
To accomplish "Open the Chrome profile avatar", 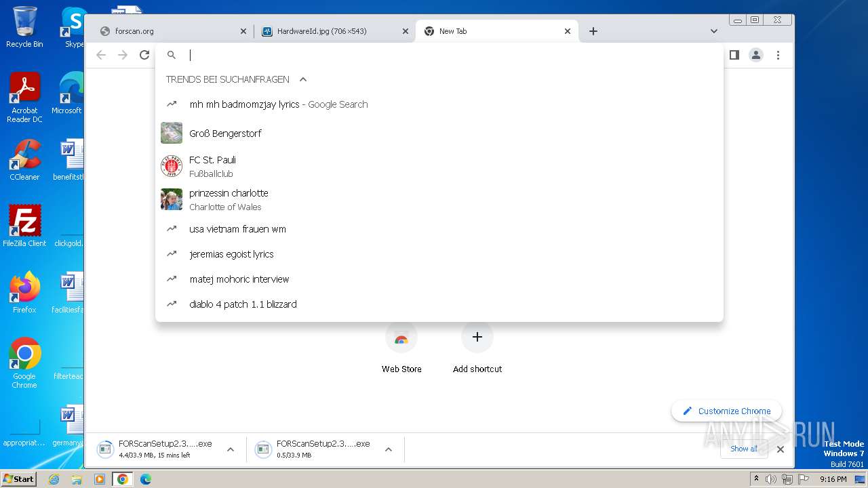I will 756,55.
